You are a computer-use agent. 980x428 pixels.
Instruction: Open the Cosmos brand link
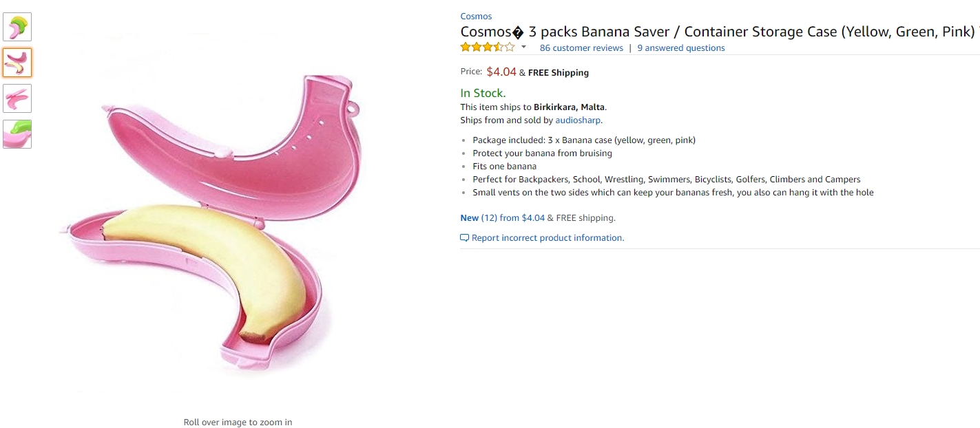(x=476, y=17)
